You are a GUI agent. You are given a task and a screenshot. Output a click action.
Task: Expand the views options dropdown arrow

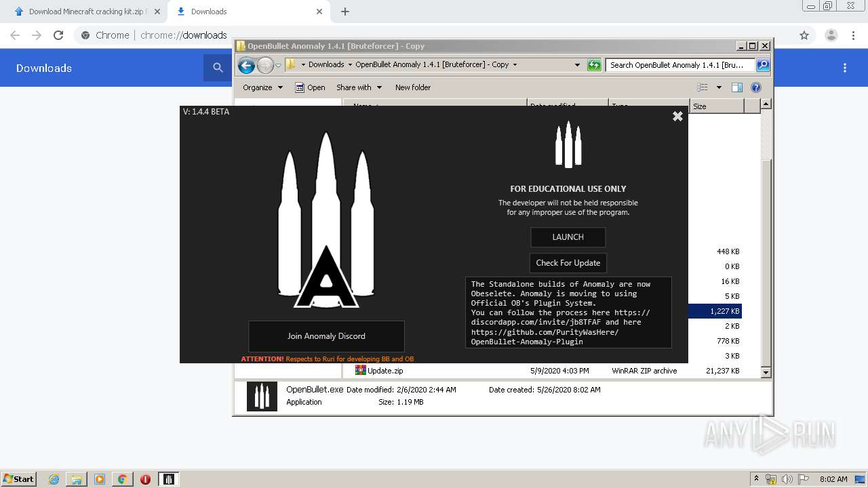click(x=719, y=87)
